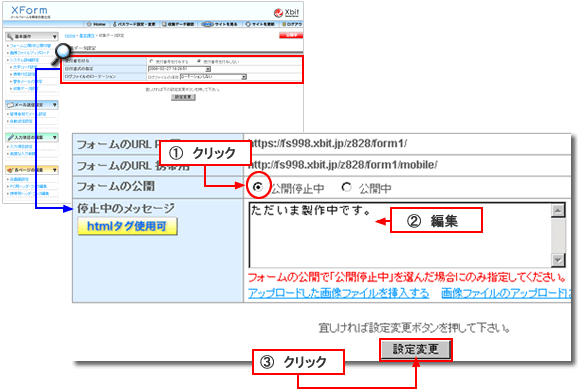This screenshot has height=392, width=578.
Task: Collapse the メール送信設定 sidebar panel header
Action: point(32,105)
